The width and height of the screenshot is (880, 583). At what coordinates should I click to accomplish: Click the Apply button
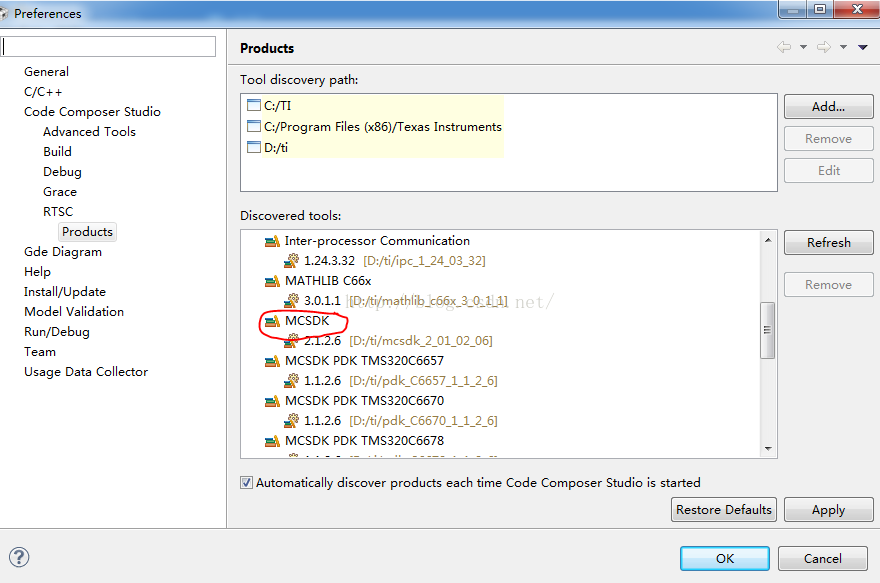pos(828,509)
